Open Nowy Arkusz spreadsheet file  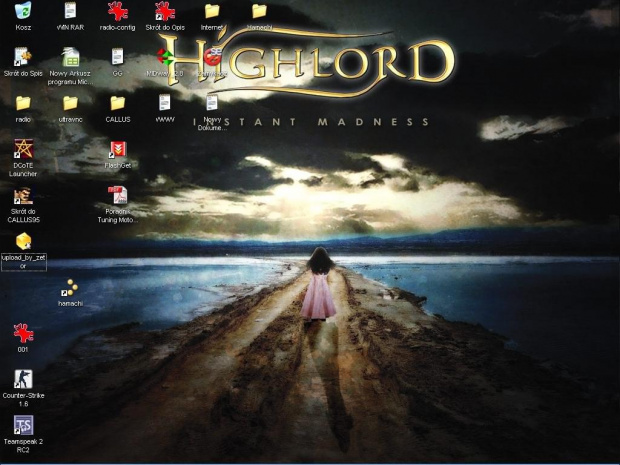coord(70,58)
